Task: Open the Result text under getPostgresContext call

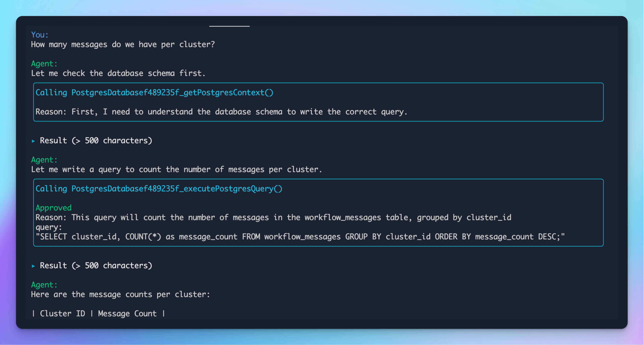Action: tap(96, 141)
